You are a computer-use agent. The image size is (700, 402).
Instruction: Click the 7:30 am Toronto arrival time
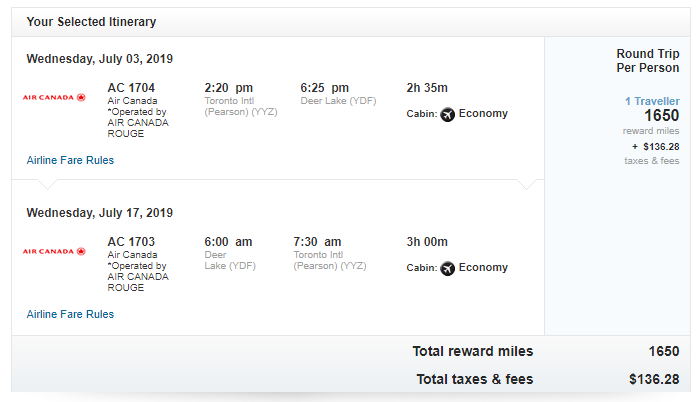[317, 242]
